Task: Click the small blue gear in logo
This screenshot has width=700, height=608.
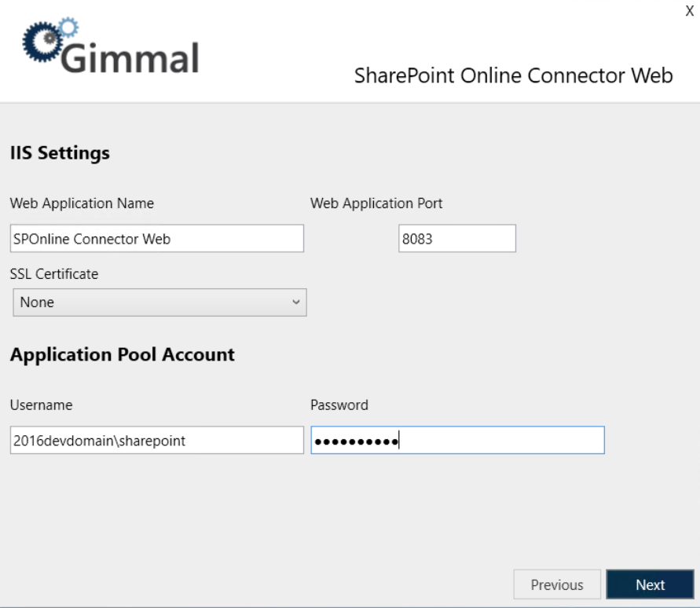Action: (x=69, y=28)
